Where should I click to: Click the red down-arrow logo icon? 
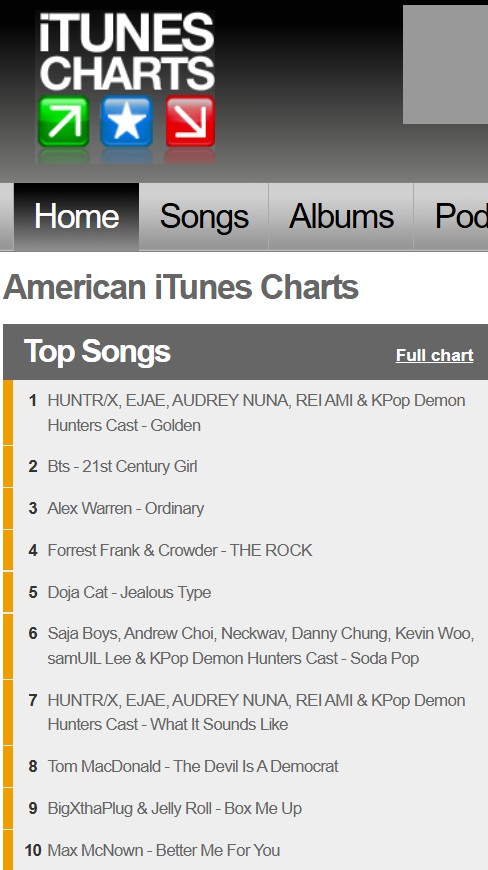pyautogui.click(x=190, y=122)
